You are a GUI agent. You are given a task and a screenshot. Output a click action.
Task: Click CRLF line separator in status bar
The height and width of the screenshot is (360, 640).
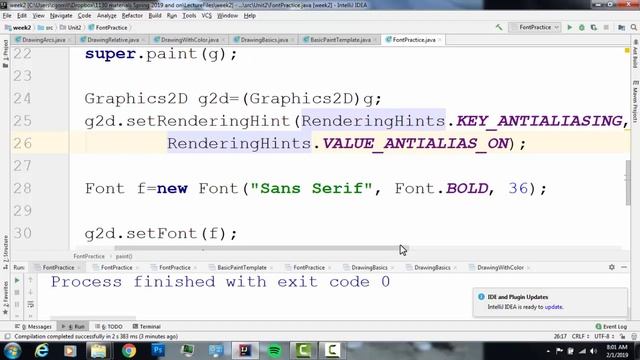point(580,336)
